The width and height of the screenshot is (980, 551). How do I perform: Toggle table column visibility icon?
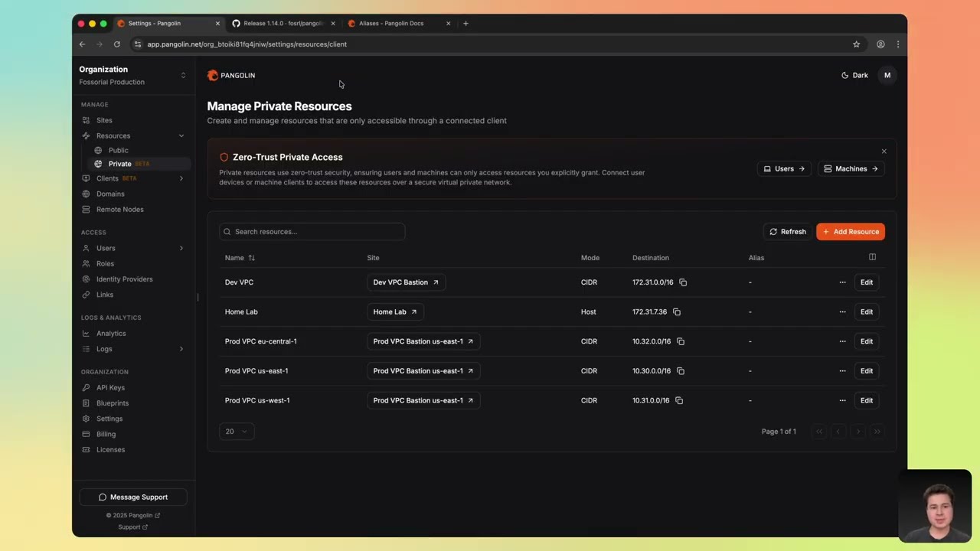click(x=872, y=257)
